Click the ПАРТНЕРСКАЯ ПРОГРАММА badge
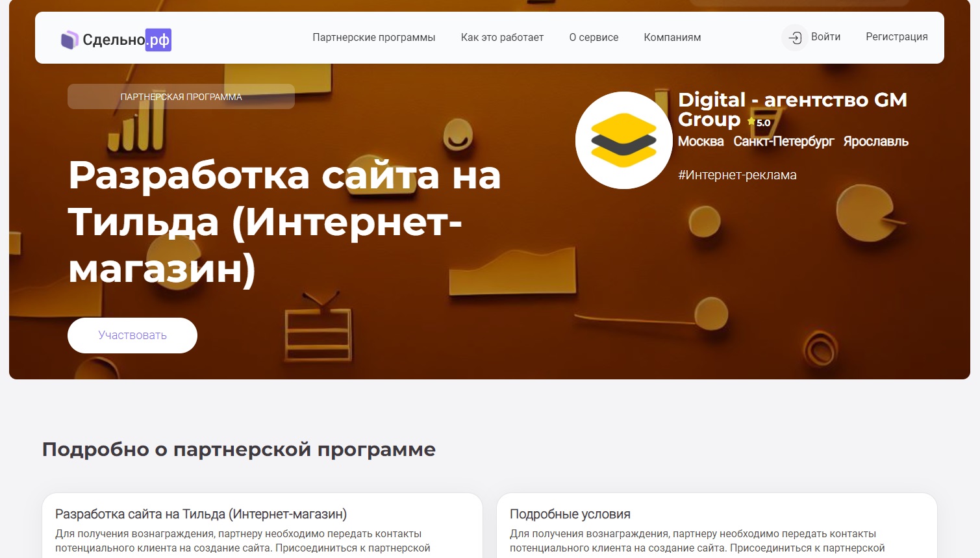The width and height of the screenshot is (980, 558). click(x=181, y=97)
